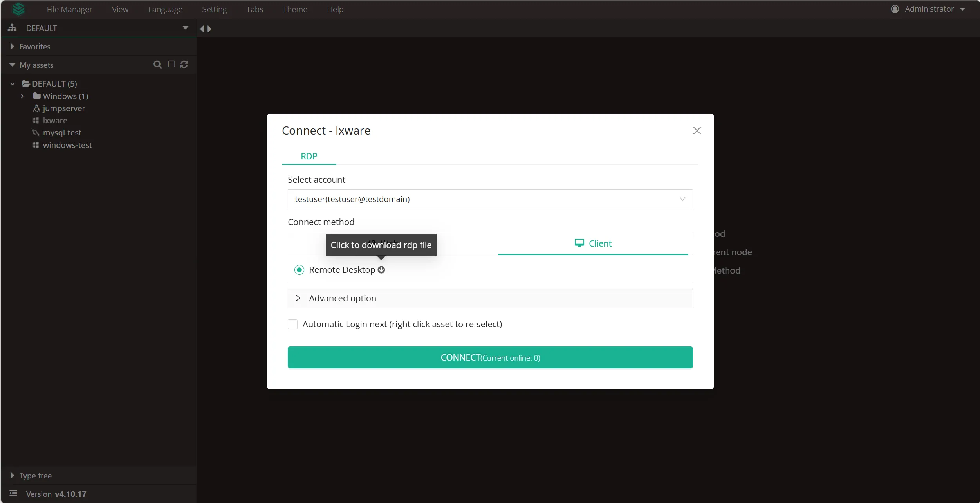
Task: Click the Connect method label
Action: pyautogui.click(x=321, y=222)
